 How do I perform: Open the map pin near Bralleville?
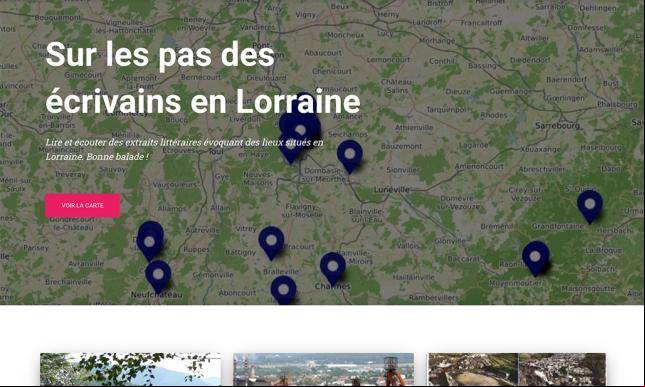[271, 243]
